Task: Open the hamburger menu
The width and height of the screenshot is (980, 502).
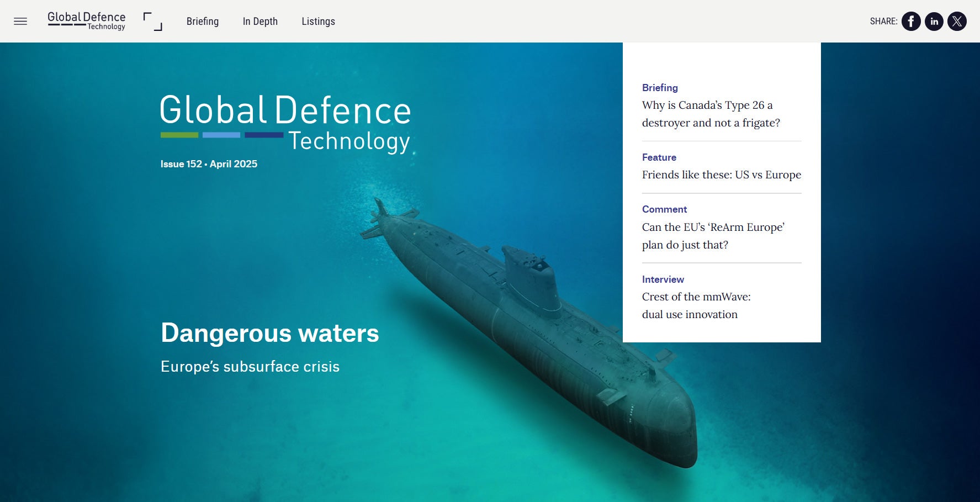Action: tap(20, 22)
